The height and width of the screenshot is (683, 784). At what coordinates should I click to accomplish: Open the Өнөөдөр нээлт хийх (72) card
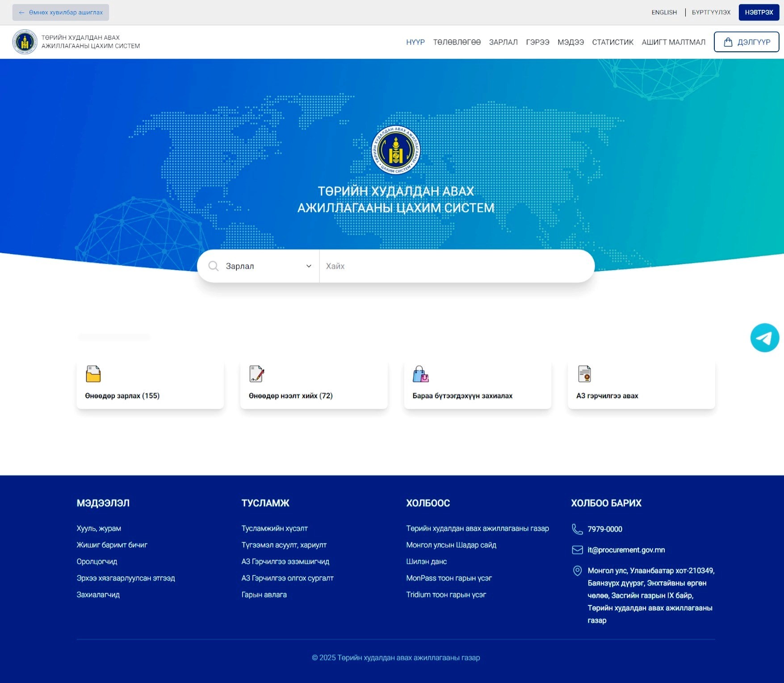(x=314, y=385)
